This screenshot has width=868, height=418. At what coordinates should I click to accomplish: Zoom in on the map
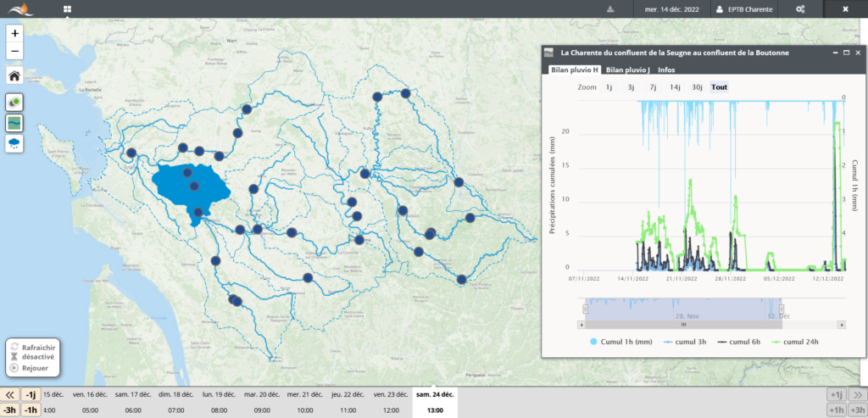tap(15, 33)
